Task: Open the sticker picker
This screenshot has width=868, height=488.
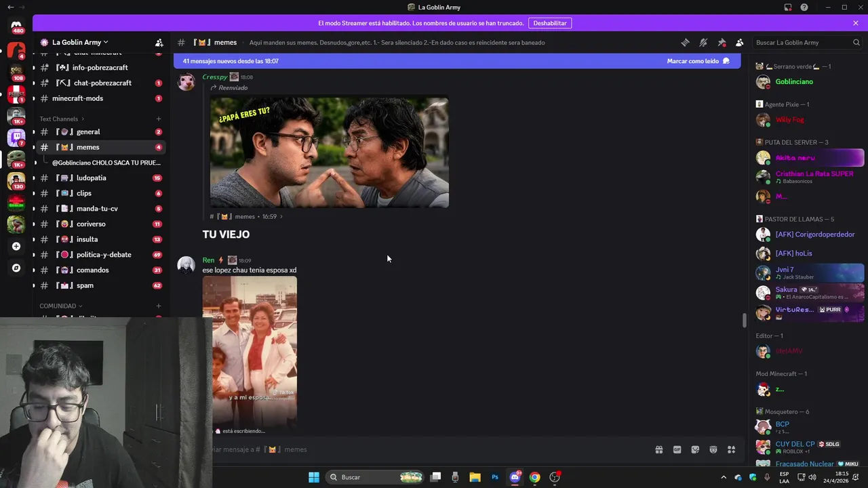Action: tap(695, 449)
